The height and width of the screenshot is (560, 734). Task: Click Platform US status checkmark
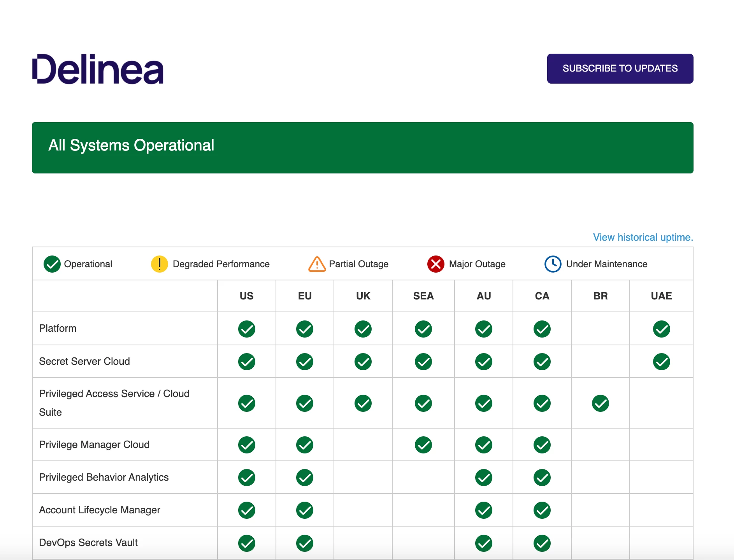(247, 329)
